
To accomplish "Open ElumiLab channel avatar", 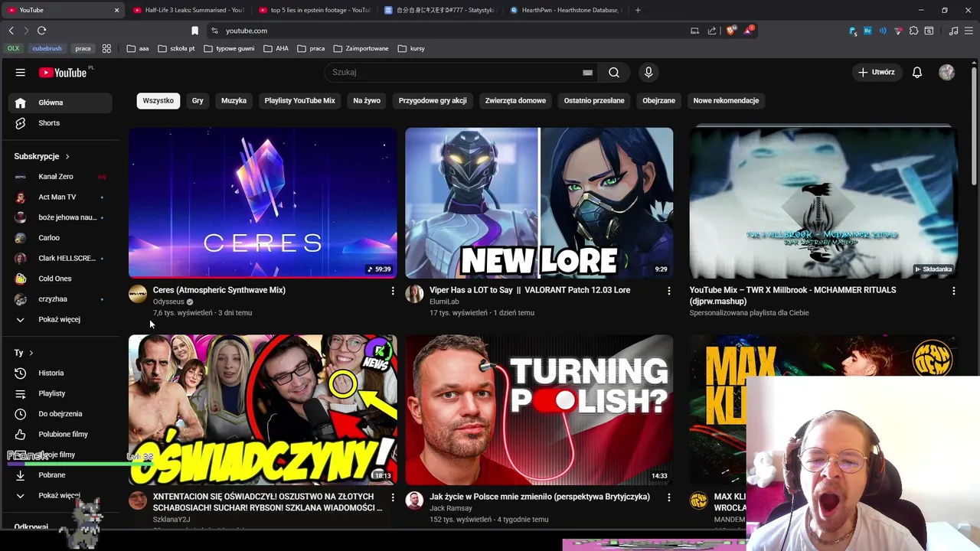I will [x=414, y=295].
